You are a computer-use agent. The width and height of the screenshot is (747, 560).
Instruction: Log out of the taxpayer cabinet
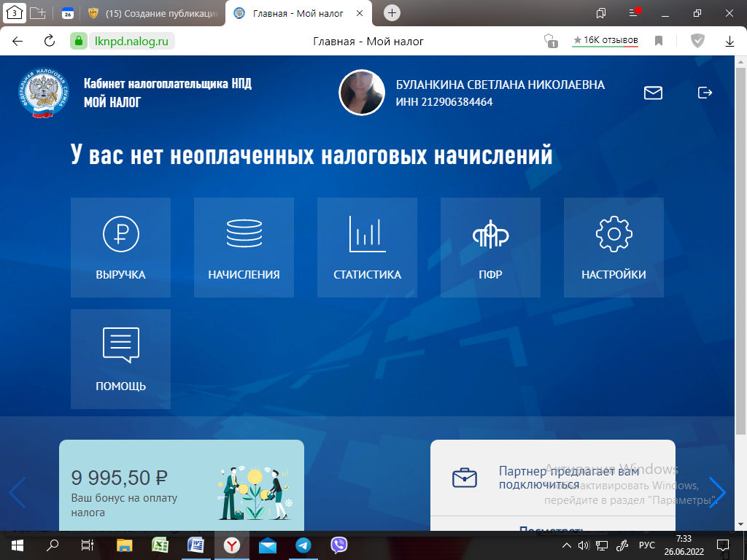click(x=705, y=93)
